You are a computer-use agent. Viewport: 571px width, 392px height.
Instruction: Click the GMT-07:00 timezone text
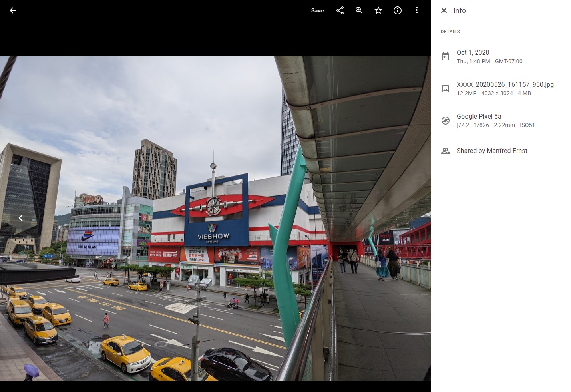[x=509, y=61]
